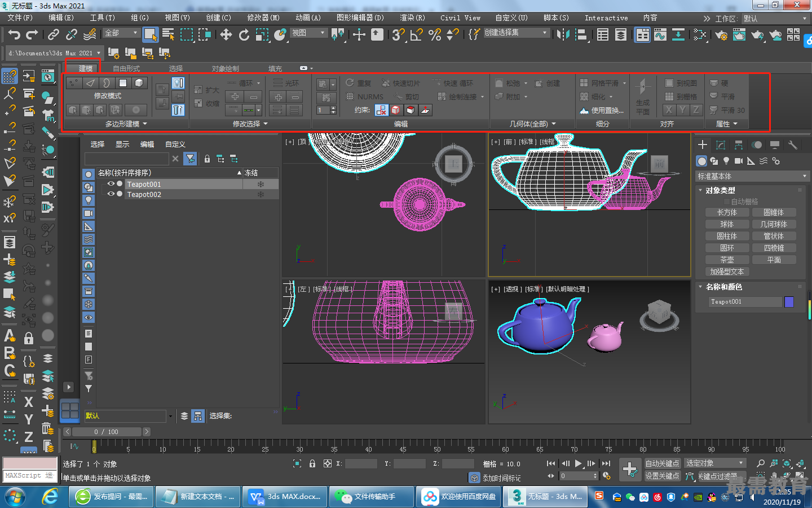Click the 茶壶 teapot button
Viewport: 812px width, 508px height.
click(727, 260)
